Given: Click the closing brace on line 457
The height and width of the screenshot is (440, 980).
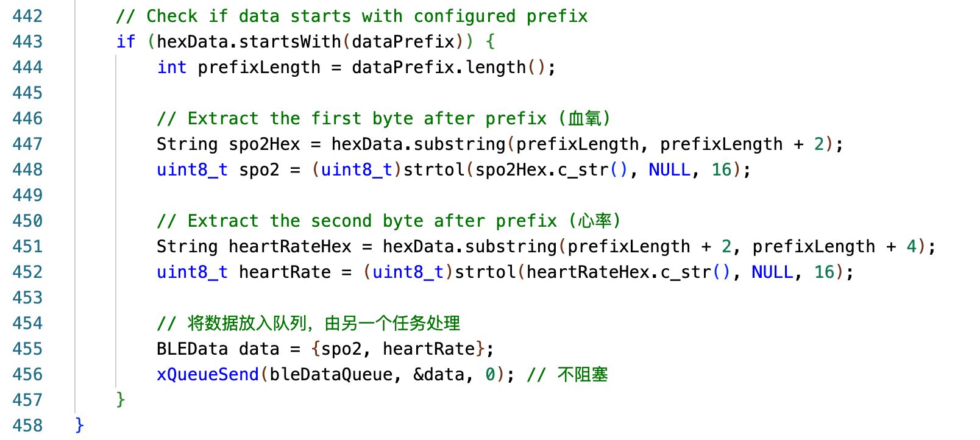Looking at the screenshot, I should click(x=121, y=400).
